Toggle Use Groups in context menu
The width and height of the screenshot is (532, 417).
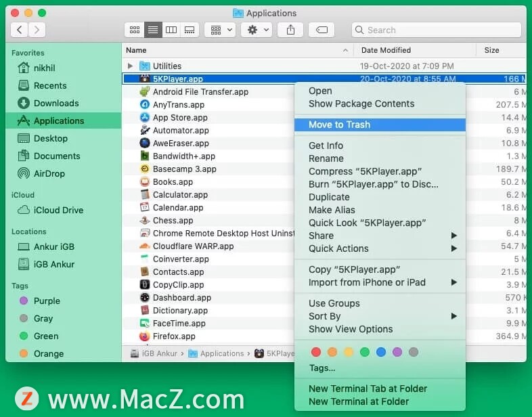point(380,303)
